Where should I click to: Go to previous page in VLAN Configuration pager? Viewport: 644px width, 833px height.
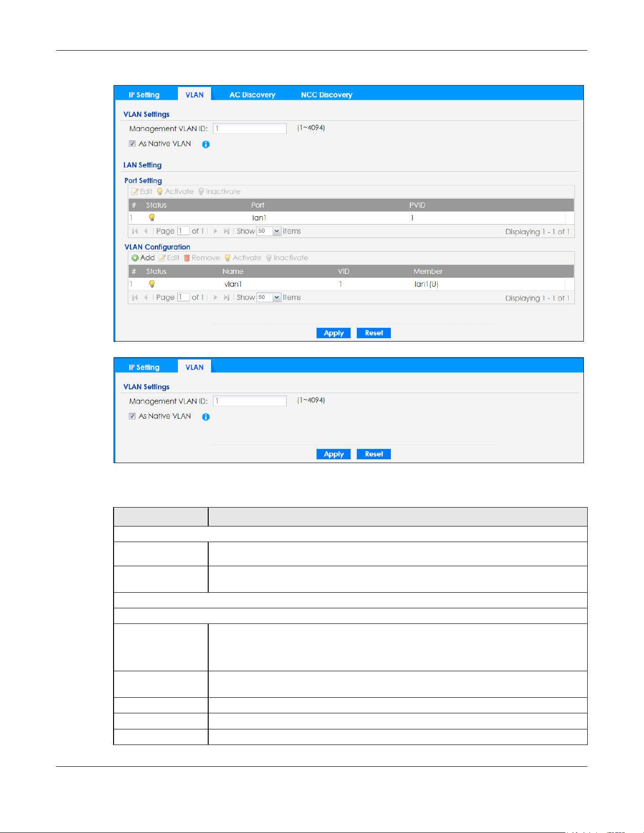(146, 297)
